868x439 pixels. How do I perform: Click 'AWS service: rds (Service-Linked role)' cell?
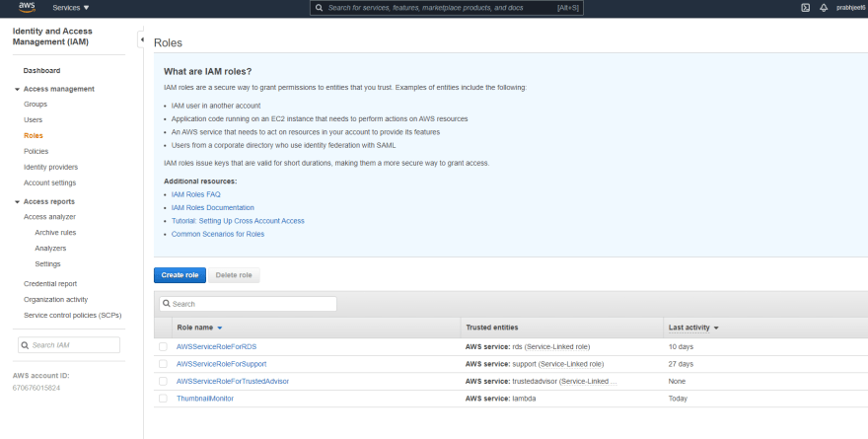(x=528, y=346)
